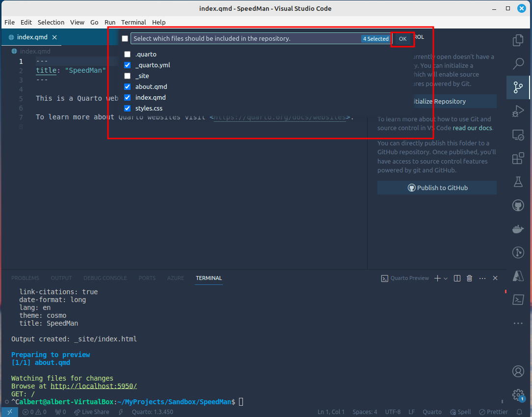This screenshot has height=417, width=532.
Task: Click the Publish to GitHub button
Action: (x=437, y=188)
